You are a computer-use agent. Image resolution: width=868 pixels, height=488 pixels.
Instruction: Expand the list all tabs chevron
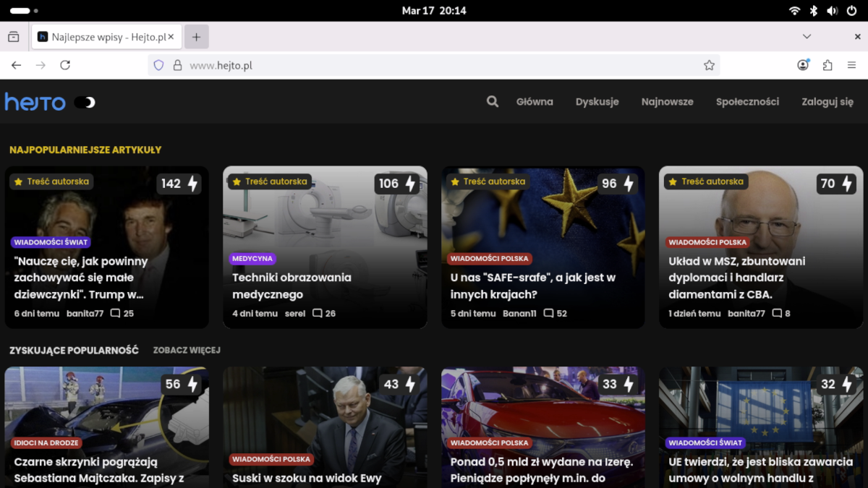(x=807, y=36)
